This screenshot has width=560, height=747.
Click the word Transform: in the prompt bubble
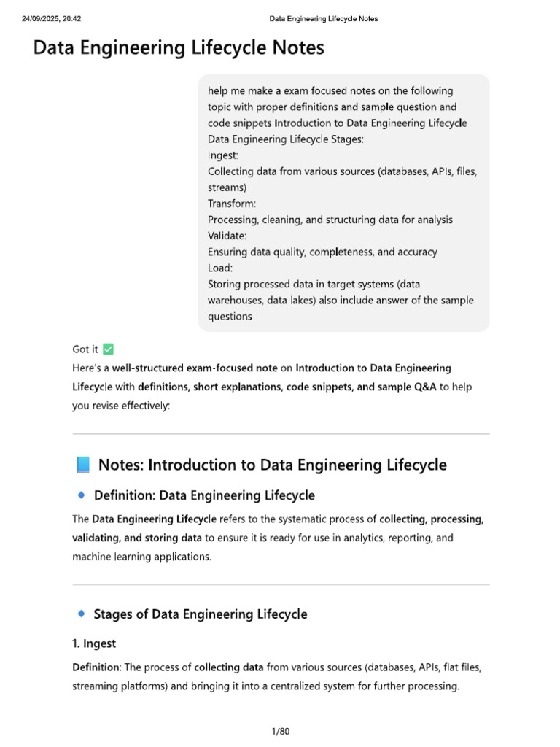coord(231,204)
